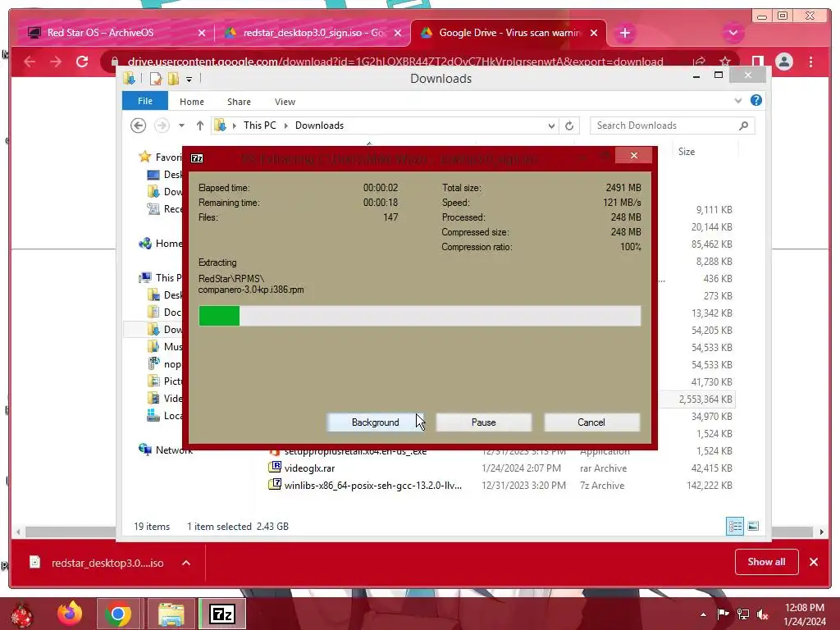Refresh the Downloads folder

tap(569, 126)
